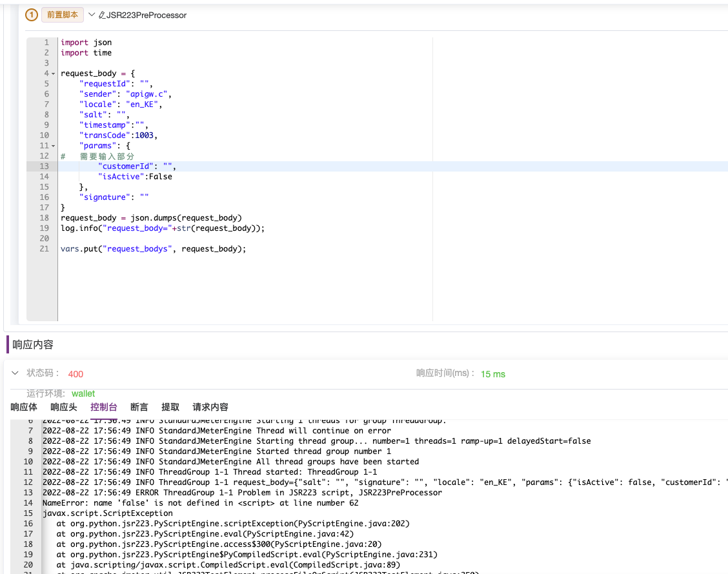Fold the code block at line 4
The height and width of the screenshot is (574, 728).
[x=53, y=74]
